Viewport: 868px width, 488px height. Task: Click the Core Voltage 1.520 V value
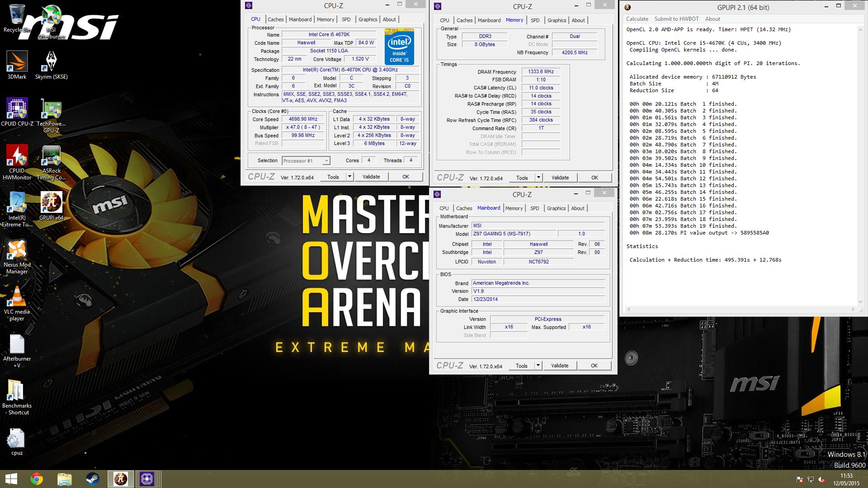tap(360, 59)
